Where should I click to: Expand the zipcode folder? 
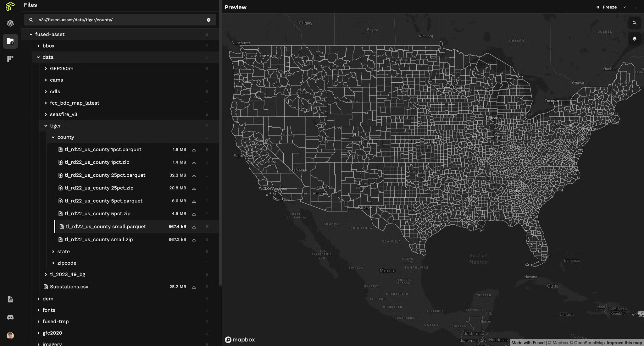(x=53, y=263)
